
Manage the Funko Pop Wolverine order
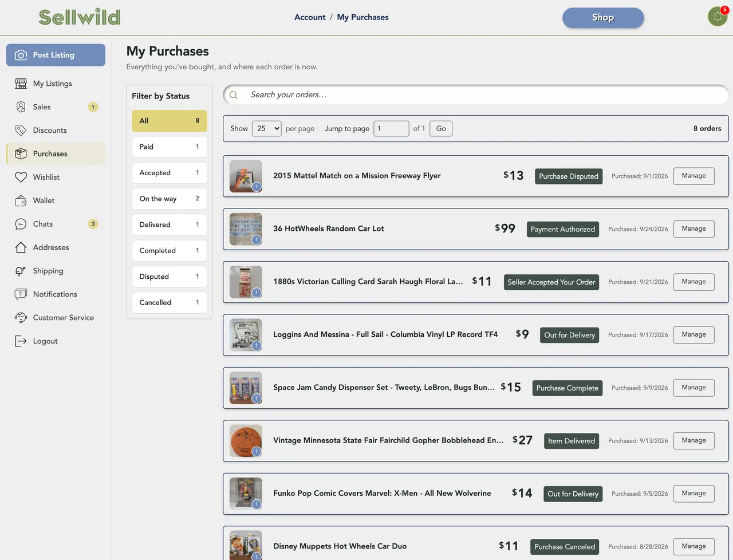click(694, 494)
